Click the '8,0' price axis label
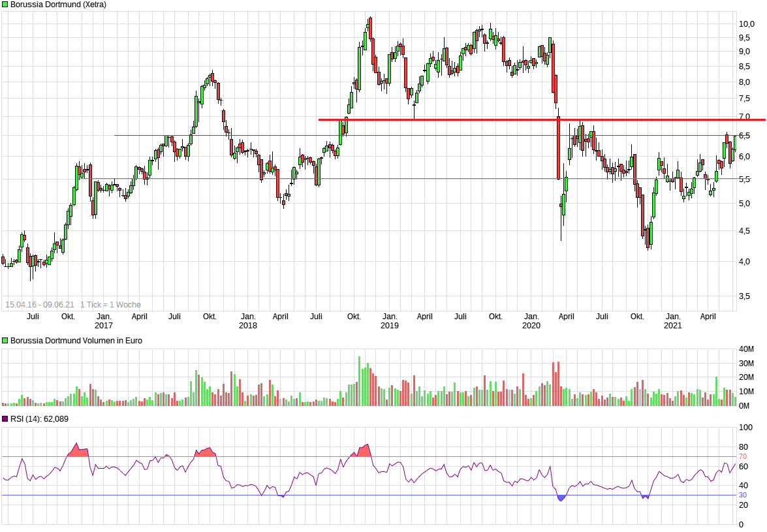 pyautogui.click(x=745, y=82)
